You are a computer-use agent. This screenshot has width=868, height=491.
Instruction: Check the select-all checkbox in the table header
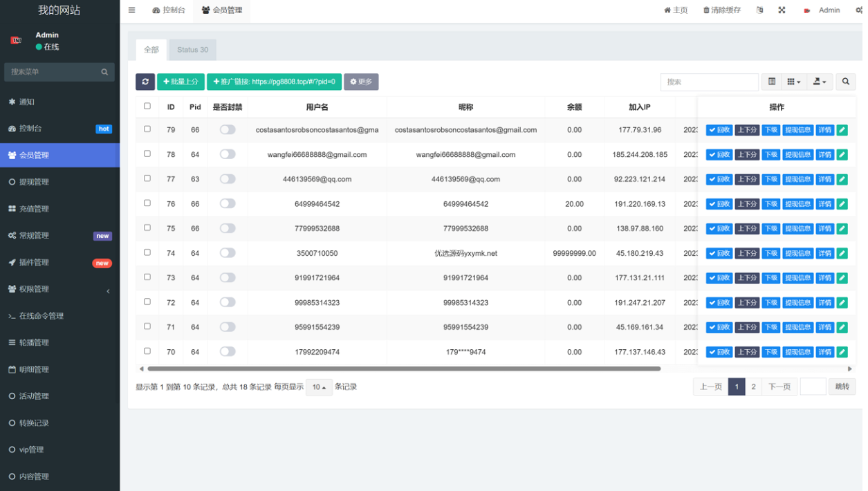point(147,106)
